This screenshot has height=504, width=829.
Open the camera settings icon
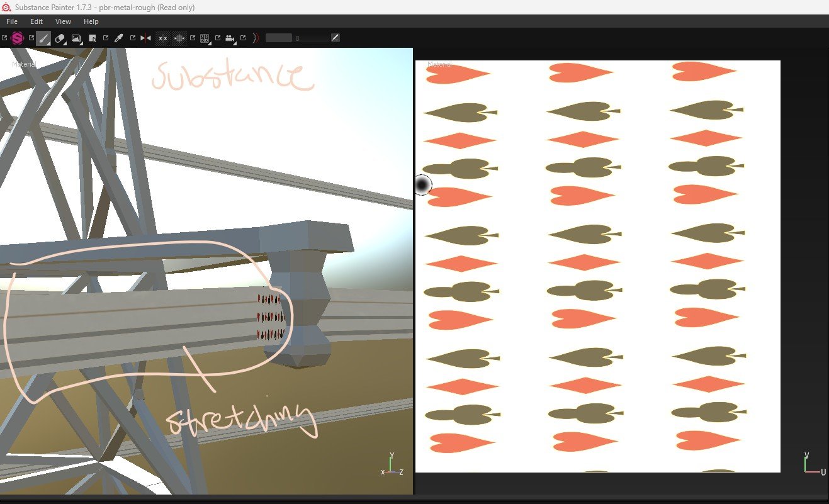[230, 38]
